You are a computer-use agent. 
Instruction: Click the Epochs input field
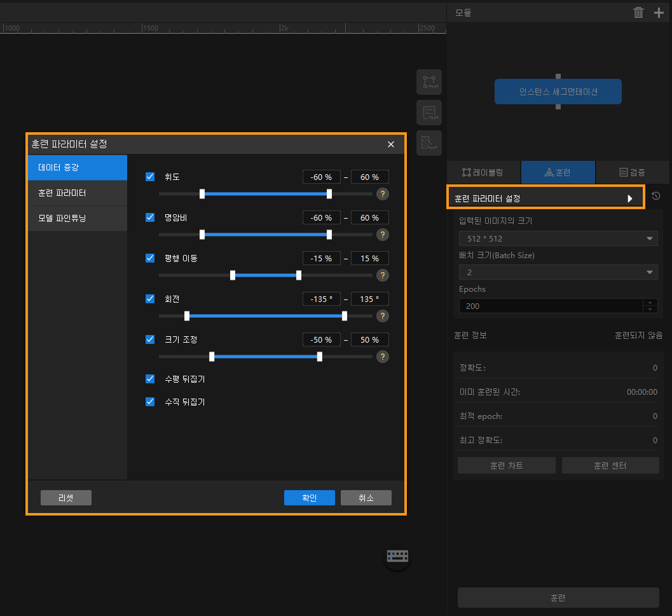coord(551,306)
